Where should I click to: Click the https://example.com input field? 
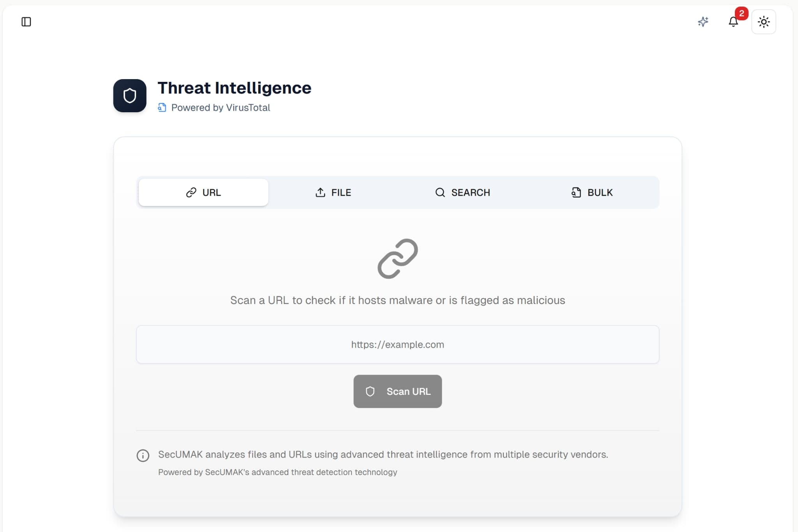(397, 345)
